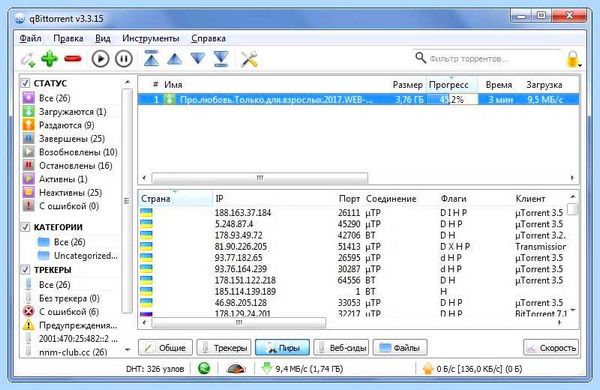
Task: Select the Про.любовь torrent row
Action: click(x=358, y=100)
